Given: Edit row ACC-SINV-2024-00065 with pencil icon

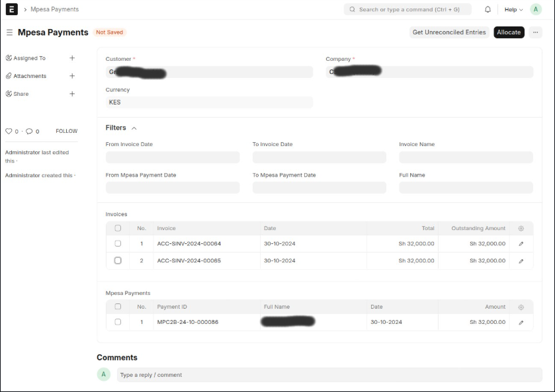Looking at the screenshot, I should [521, 261].
